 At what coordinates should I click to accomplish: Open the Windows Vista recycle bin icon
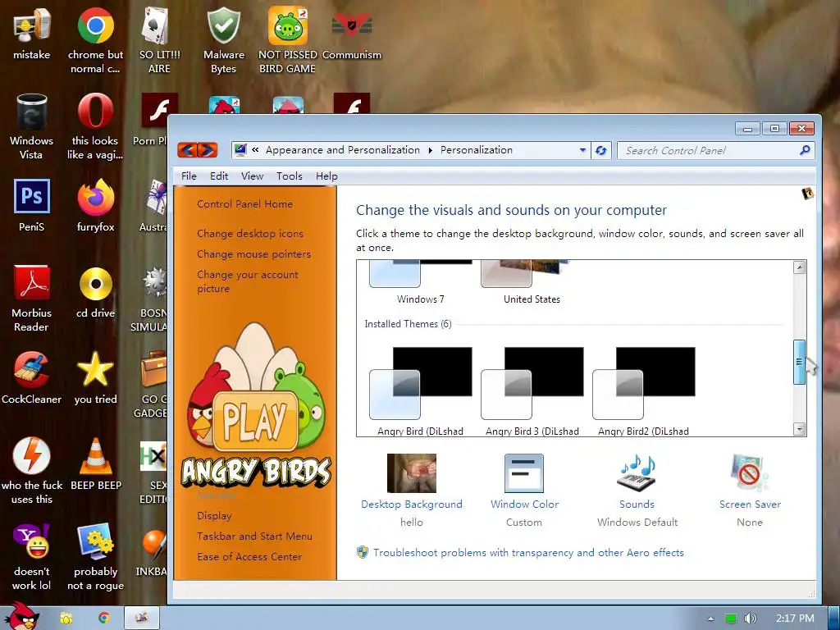click(32, 126)
